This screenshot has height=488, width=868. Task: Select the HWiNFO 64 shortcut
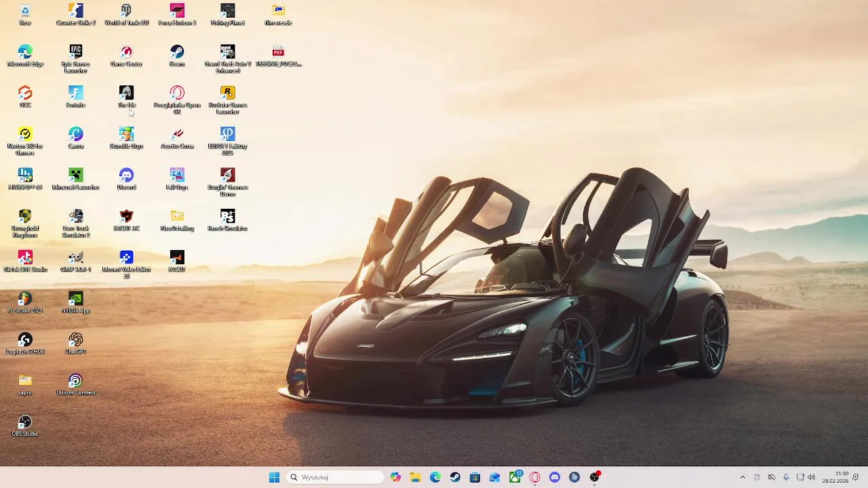click(x=25, y=180)
